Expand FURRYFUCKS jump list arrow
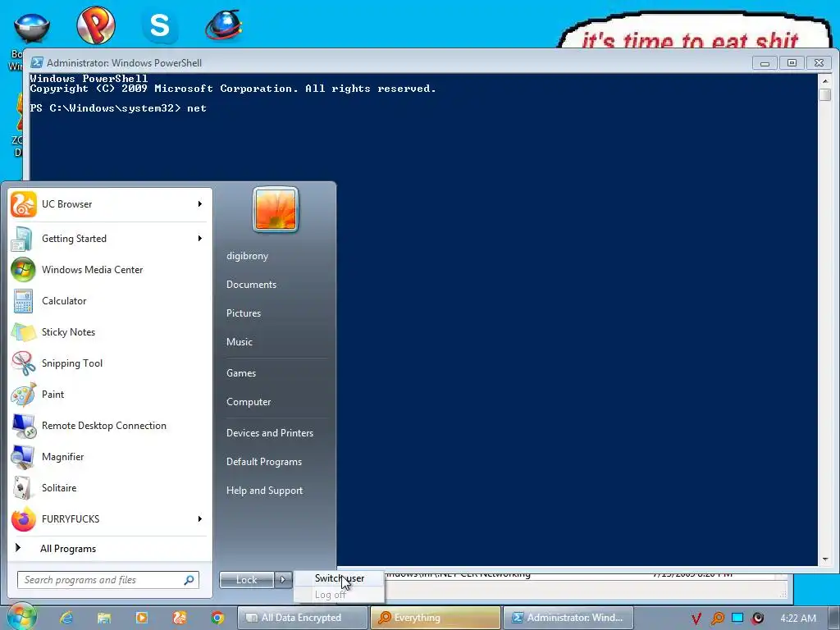 pos(200,519)
